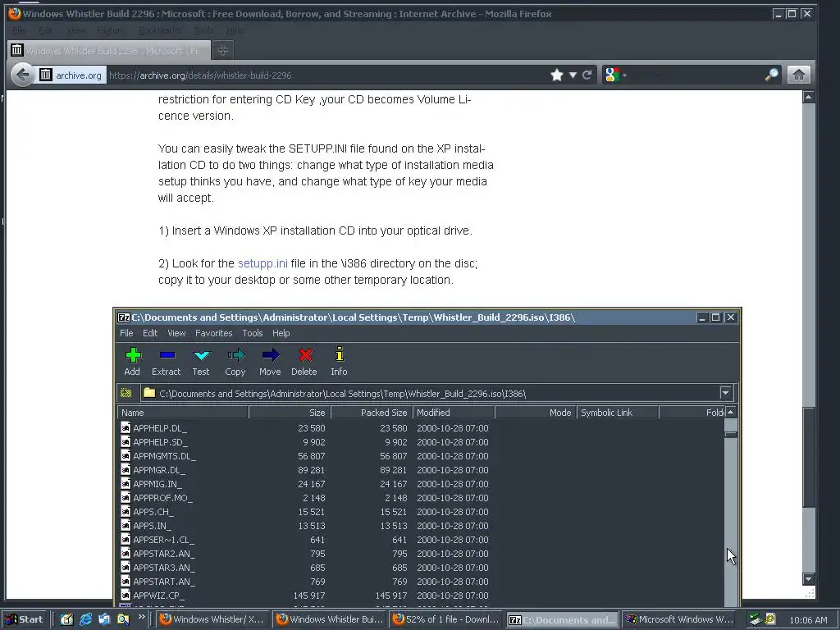
Task: Click the Mode column header
Action: coord(535,413)
